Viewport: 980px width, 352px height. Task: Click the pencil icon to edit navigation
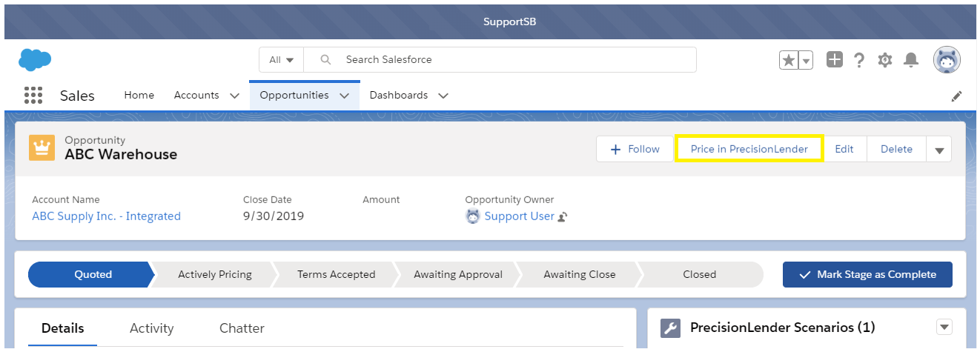(x=957, y=96)
